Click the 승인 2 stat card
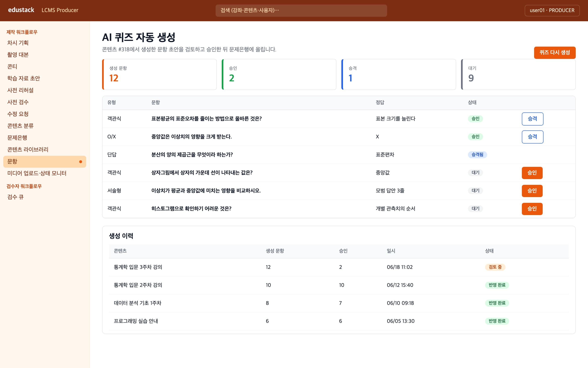This screenshot has height=368, width=588. pos(279,74)
